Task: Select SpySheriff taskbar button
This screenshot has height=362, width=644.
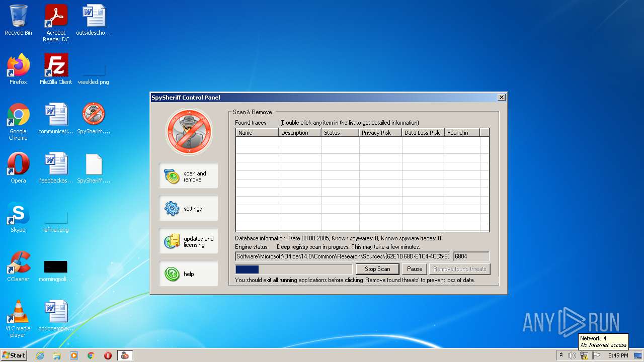Action: pyautogui.click(x=125, y=355)
